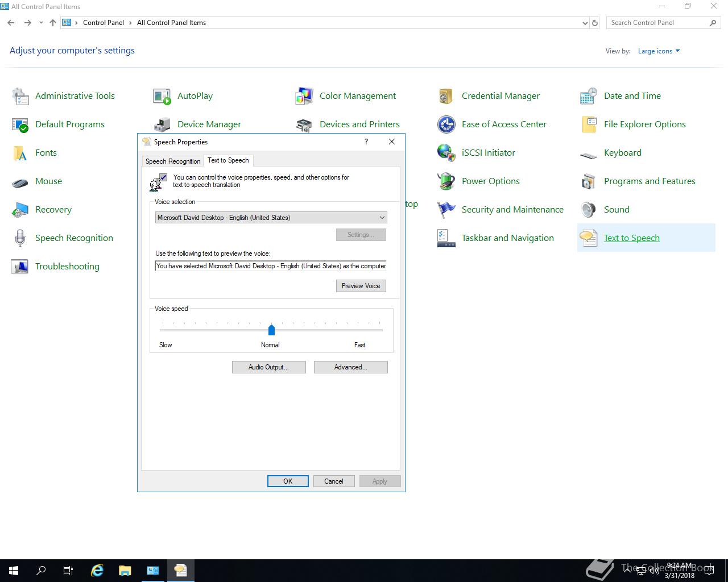The image size is (728, 582).
Task: Open the Ease of Access Center icon
Action: [446, 124]
